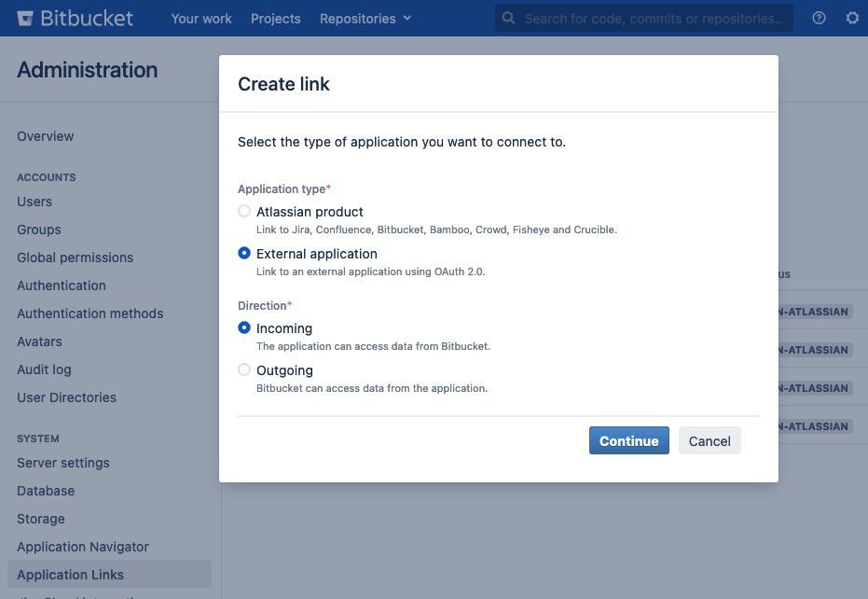Open the administration gear icon

pos(852,17)
